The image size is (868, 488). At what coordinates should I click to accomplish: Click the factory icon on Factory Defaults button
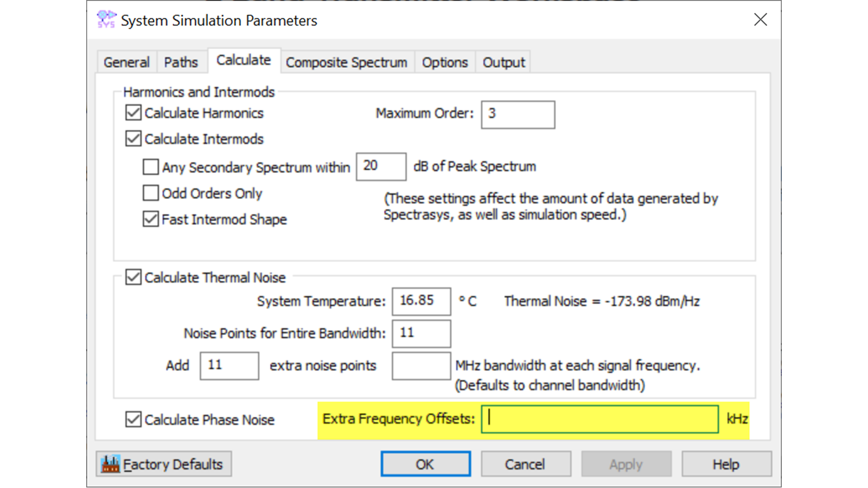[110, 464]
